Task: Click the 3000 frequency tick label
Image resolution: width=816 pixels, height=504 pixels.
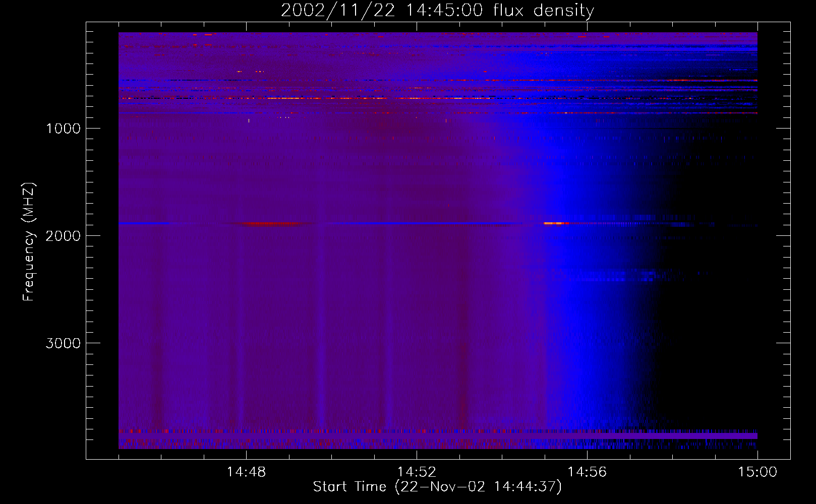Action: click(63, 343)
